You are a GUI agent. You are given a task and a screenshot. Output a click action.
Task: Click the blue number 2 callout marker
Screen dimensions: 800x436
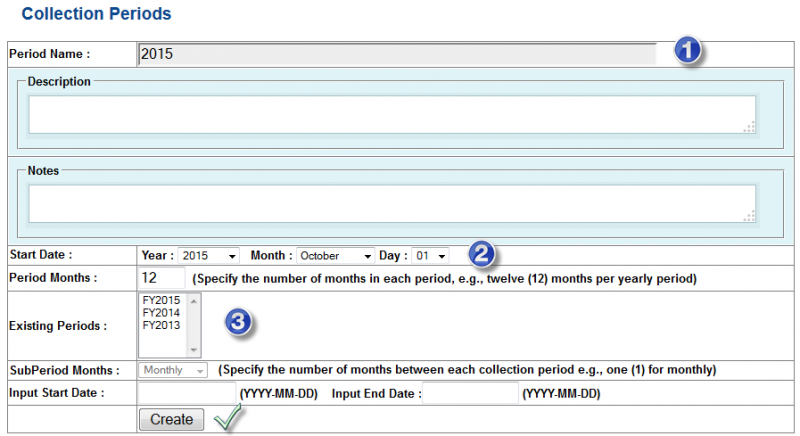click(481, 255)
